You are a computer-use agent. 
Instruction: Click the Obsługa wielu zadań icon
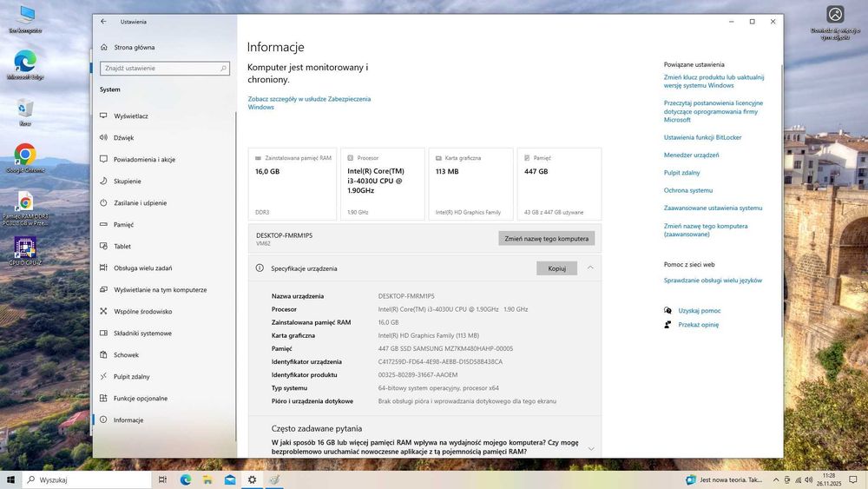[103, 268]
